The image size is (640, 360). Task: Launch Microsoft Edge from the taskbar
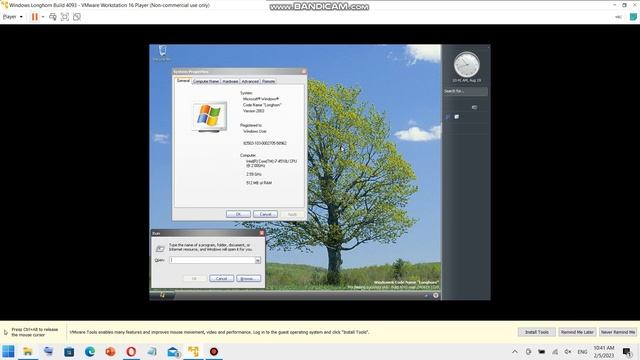(x=90, y=351)
